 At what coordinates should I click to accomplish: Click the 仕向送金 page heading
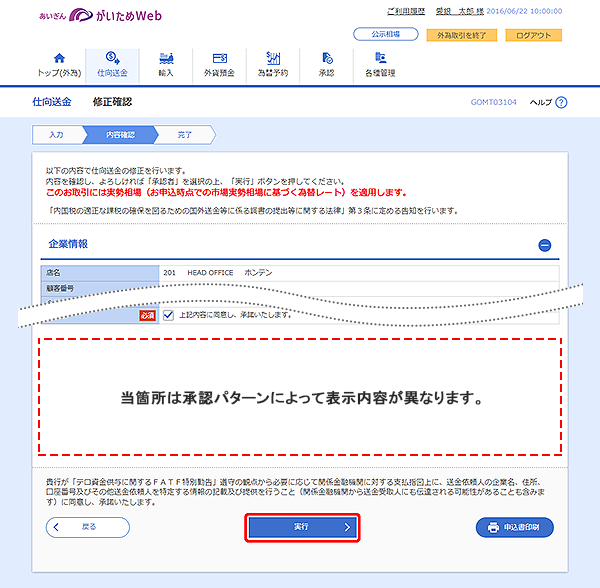(52, 102)
